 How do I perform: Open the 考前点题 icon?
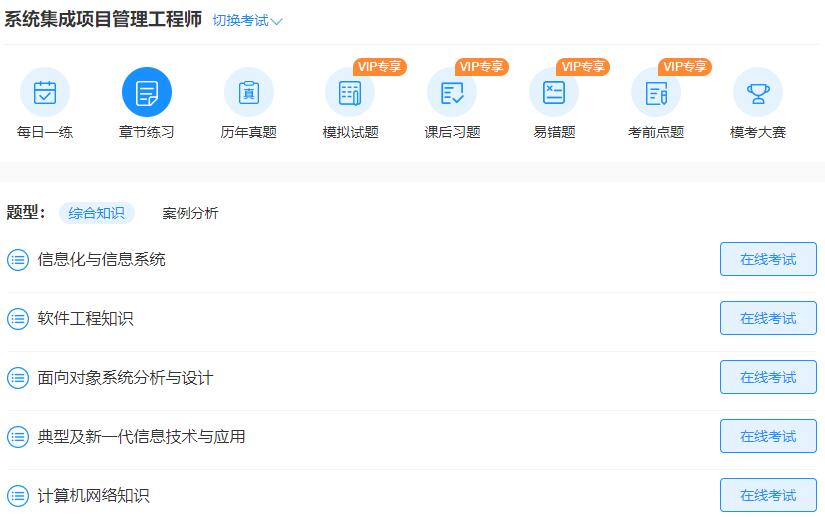656,93
